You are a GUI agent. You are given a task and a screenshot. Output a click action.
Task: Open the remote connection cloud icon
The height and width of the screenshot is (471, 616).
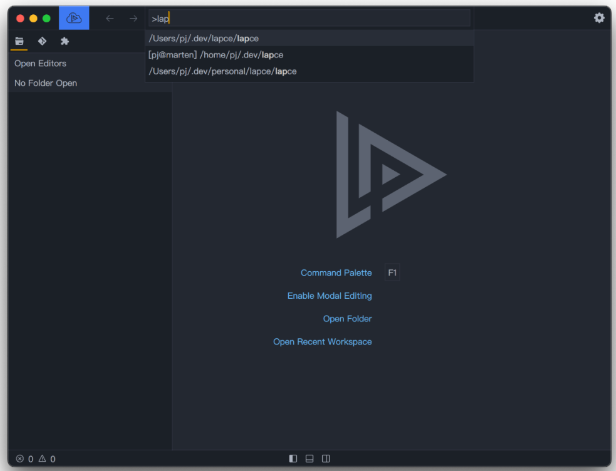tap(74, 18)
